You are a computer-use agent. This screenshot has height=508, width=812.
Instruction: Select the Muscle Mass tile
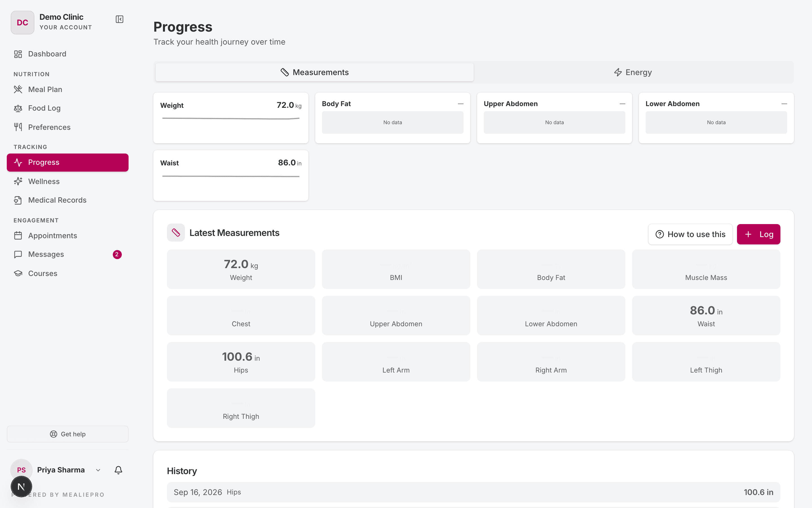click(x=706, y=269)
